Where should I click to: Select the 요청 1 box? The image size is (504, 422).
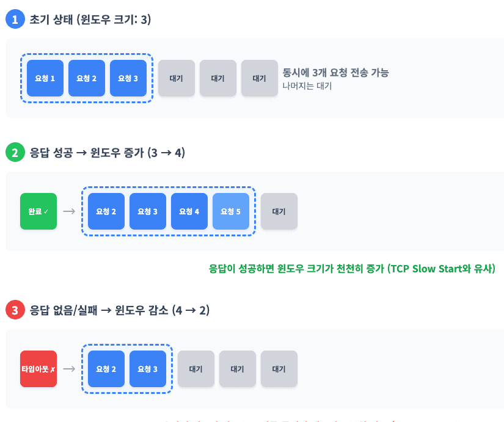tap(45, 78)
